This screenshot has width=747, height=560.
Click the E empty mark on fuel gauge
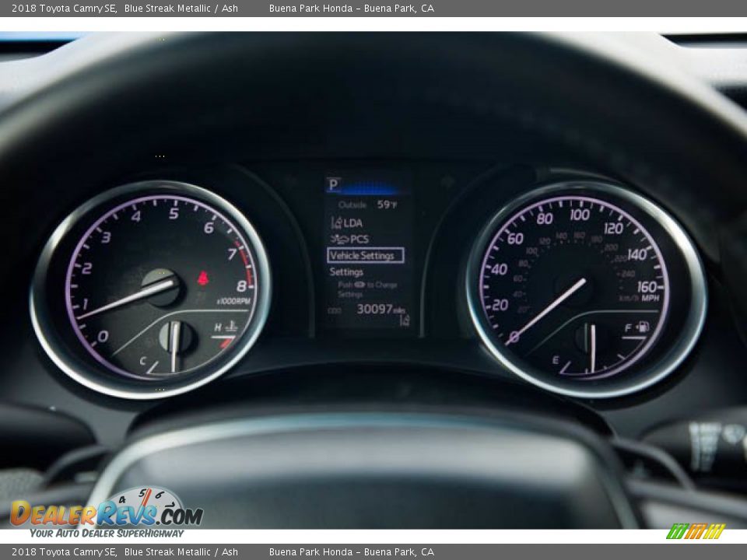pos(556,359)
